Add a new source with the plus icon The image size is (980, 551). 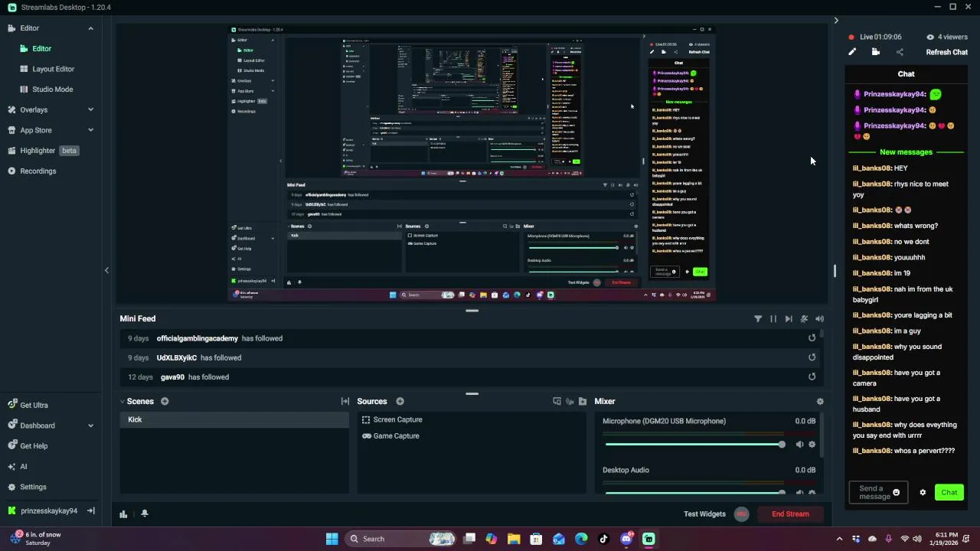point(400,401)
